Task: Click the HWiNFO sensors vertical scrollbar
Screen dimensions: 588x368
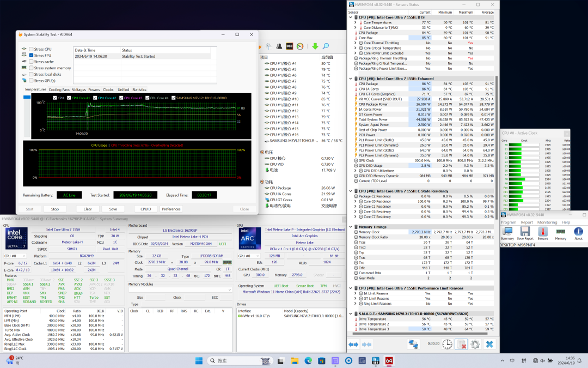Action: point(497,147)
